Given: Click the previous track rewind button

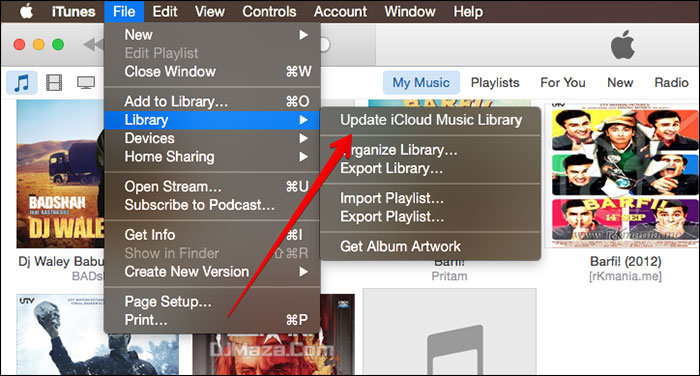Looking at the screenshot, I should 94,44.
